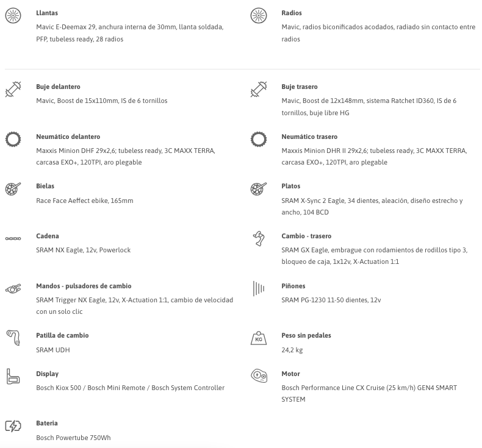Click the tire icon beside Neumático trasero
The height and width of the screenshot is (448, 482).
pyautogui.click(x=259, y=139)
